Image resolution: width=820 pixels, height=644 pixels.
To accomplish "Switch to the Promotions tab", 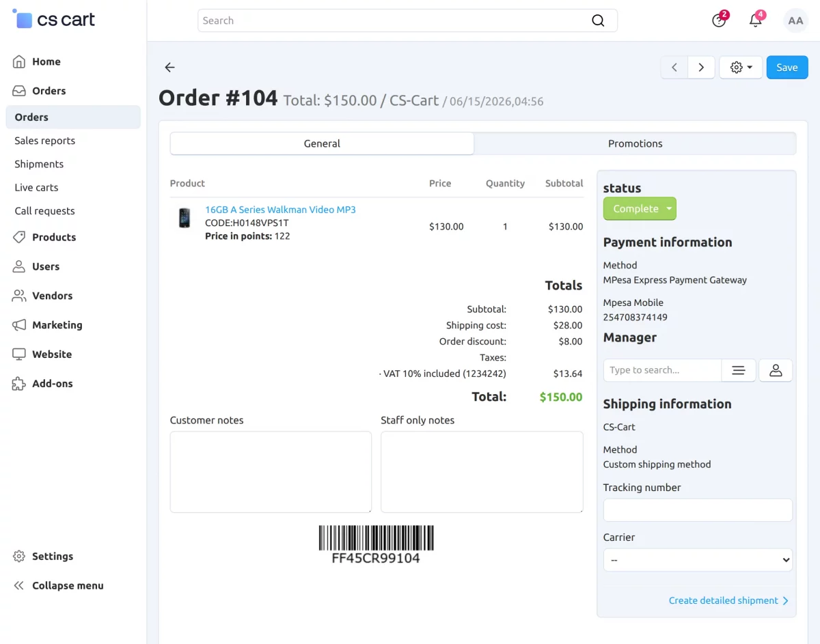I will pos(635,143).
